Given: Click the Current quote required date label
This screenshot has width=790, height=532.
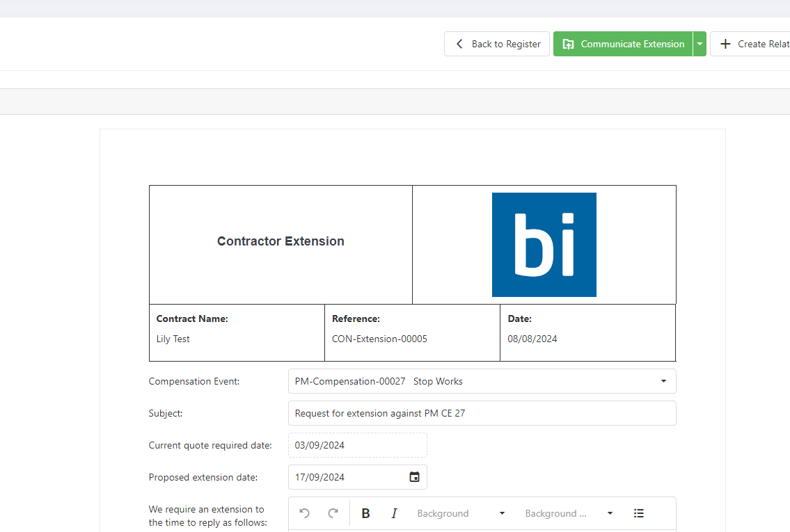Looking at the screenshot, I should pyautogui.click(x=210, y=446).
